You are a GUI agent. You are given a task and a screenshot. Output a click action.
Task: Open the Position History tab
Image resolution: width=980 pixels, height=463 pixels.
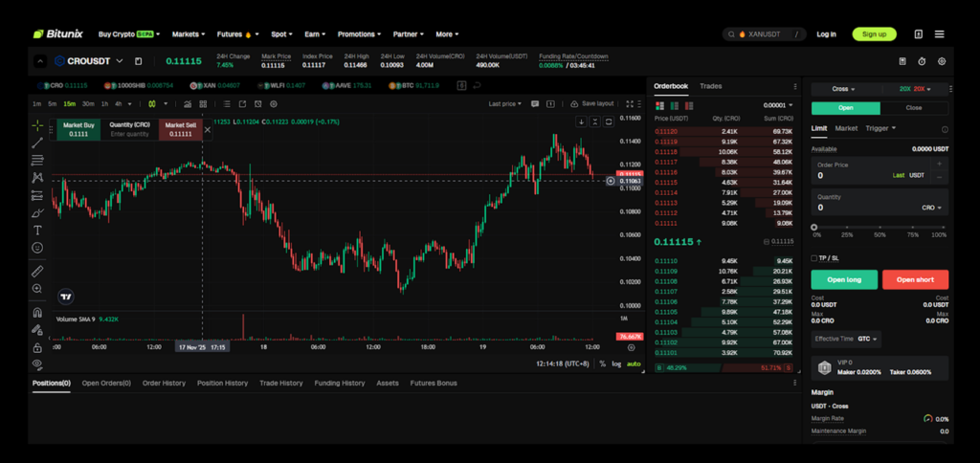(222, 383)
